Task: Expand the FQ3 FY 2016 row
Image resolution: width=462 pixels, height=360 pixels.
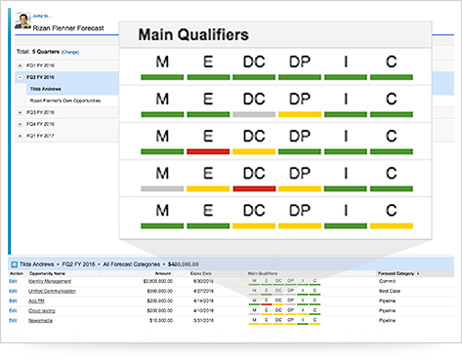Action: (x=20, y=112)
